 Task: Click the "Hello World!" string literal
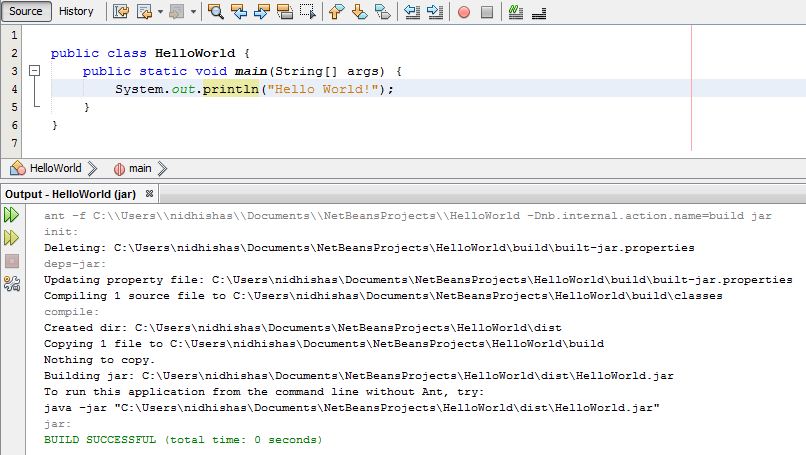(x=323, y=89)
